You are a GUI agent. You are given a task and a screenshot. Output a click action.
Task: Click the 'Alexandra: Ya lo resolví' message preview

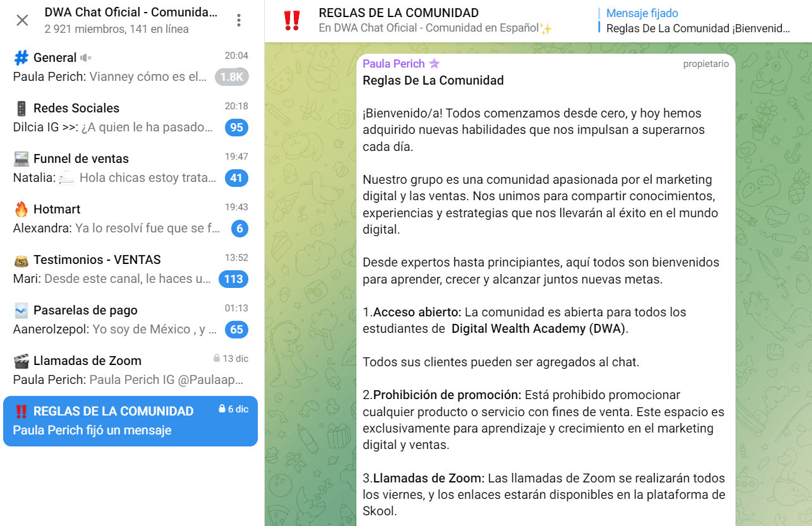tap(117, 229)
